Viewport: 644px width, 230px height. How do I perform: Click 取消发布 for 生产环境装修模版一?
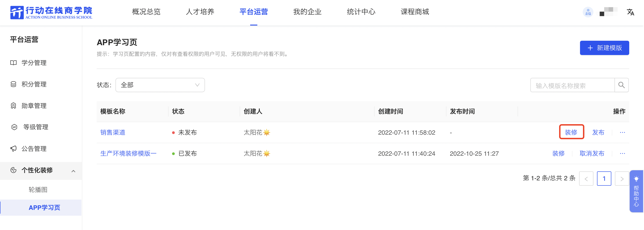tap(592, 153)
